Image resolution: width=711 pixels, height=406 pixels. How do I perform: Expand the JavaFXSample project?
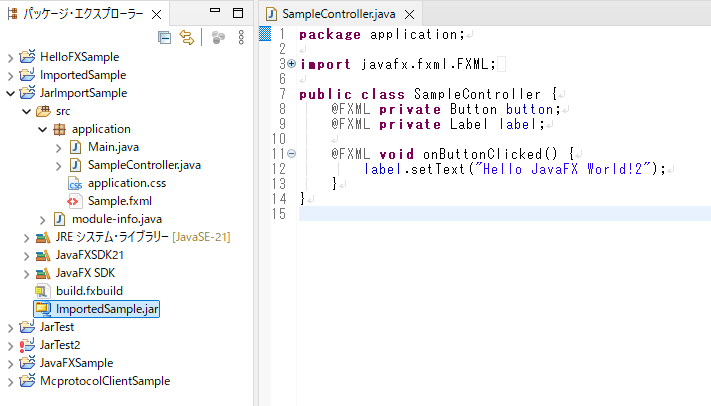(10, 364)
